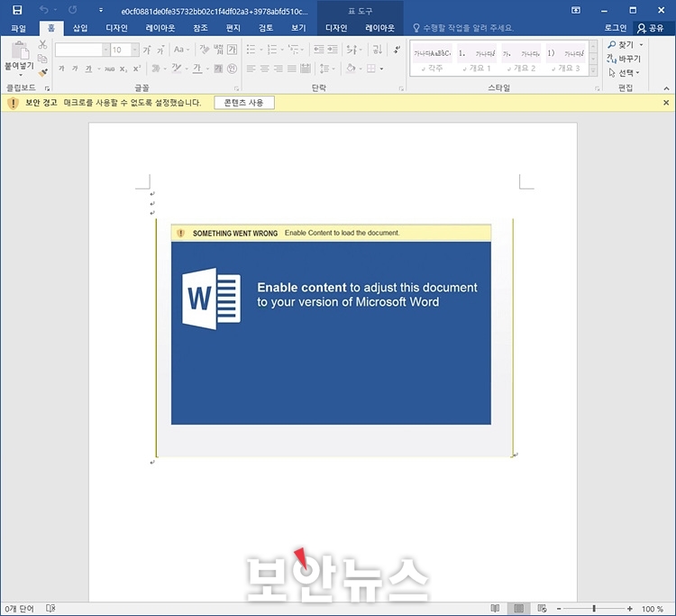This screenshot has height=616, width=676.
Task: Open Table Tools 레이아웃 tab
Action: pos(379,28)
